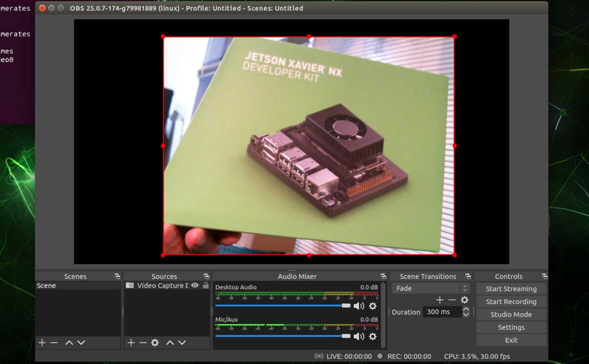Add a new source with the plus icon
589x364 pixels.
[x=131, y=343]
